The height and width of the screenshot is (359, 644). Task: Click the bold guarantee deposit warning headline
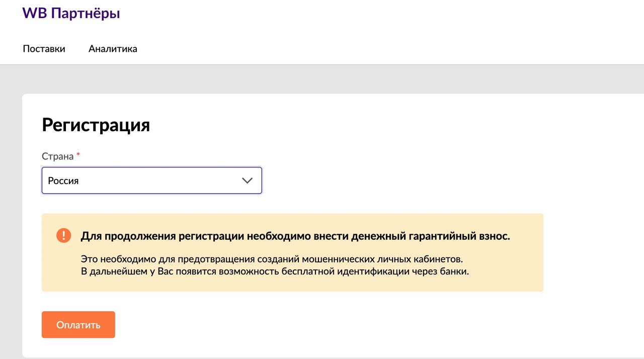click(x=295, y=236)
